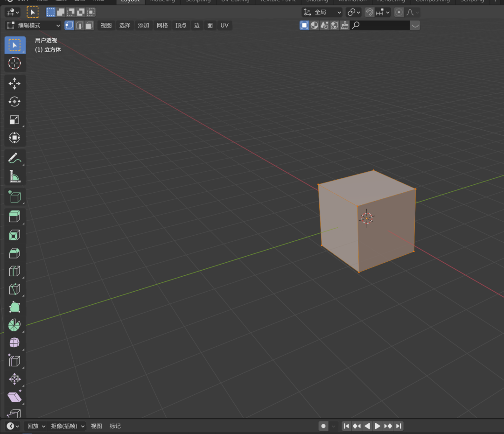Viewport: 504px width, 434px height.
Task: Toggle auto keying record button
Action: [323, 426]
